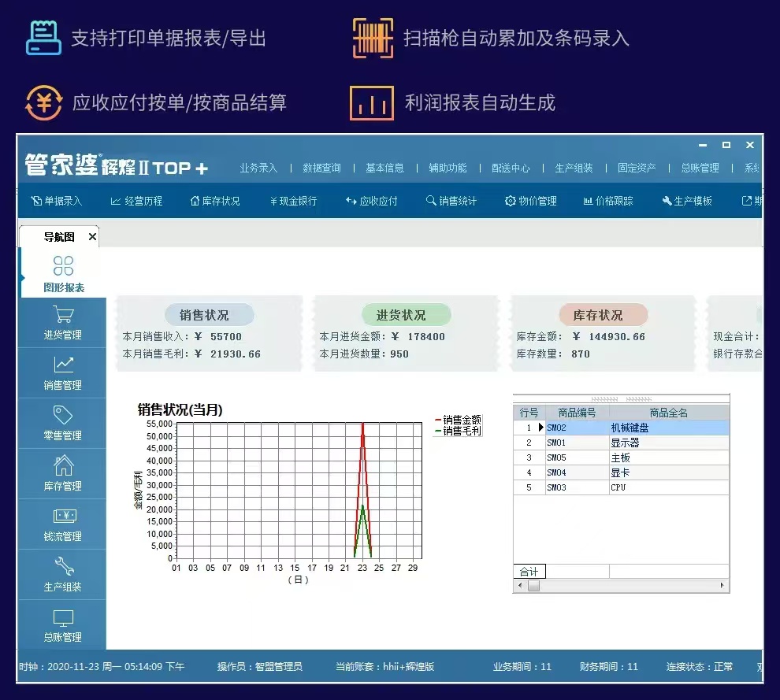This screenshot has width=780, height=700.
Task: Expand the 基本信息 menu
Action: 384,168
